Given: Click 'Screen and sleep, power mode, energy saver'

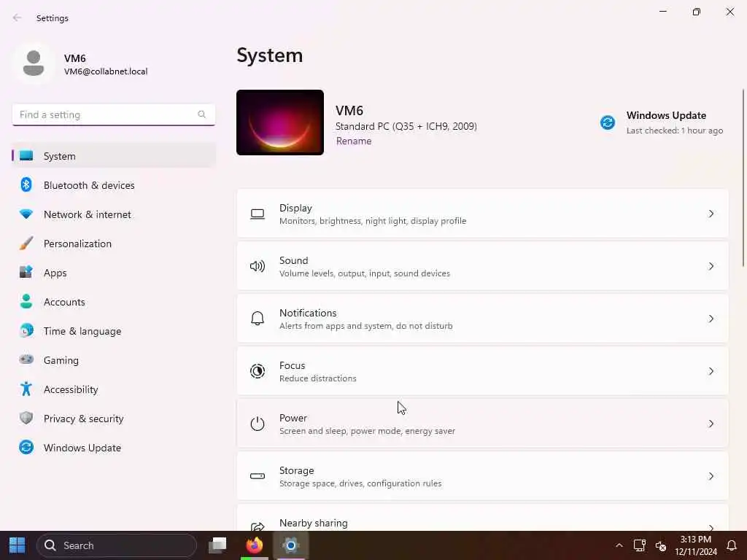Looking at the screenshot, I should pos(367,431).
